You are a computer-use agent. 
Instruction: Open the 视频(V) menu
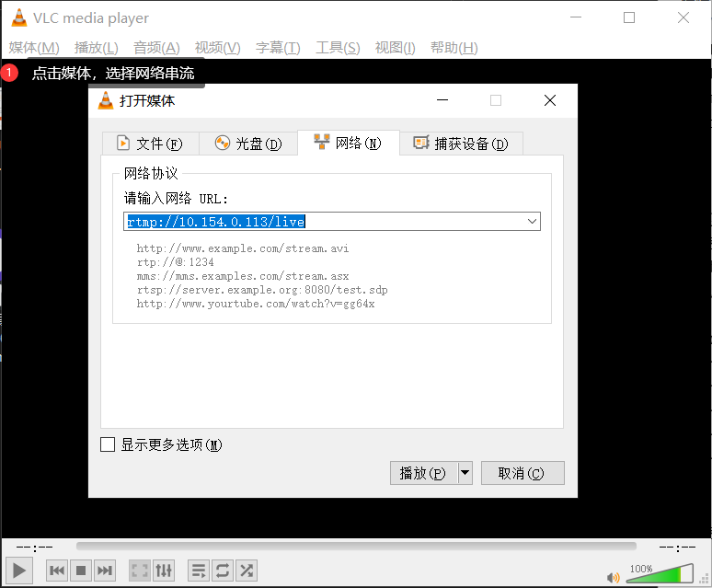(217, 48)
